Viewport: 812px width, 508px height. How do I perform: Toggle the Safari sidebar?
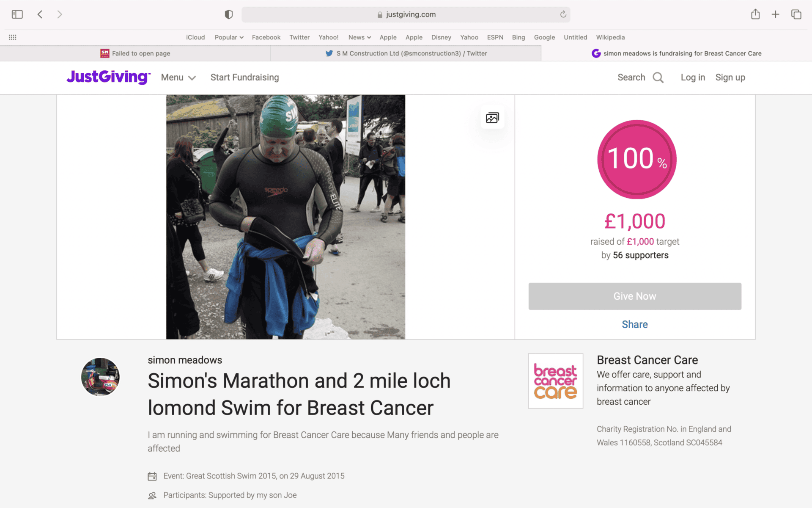pyautogui.click(x=17, y=14)
